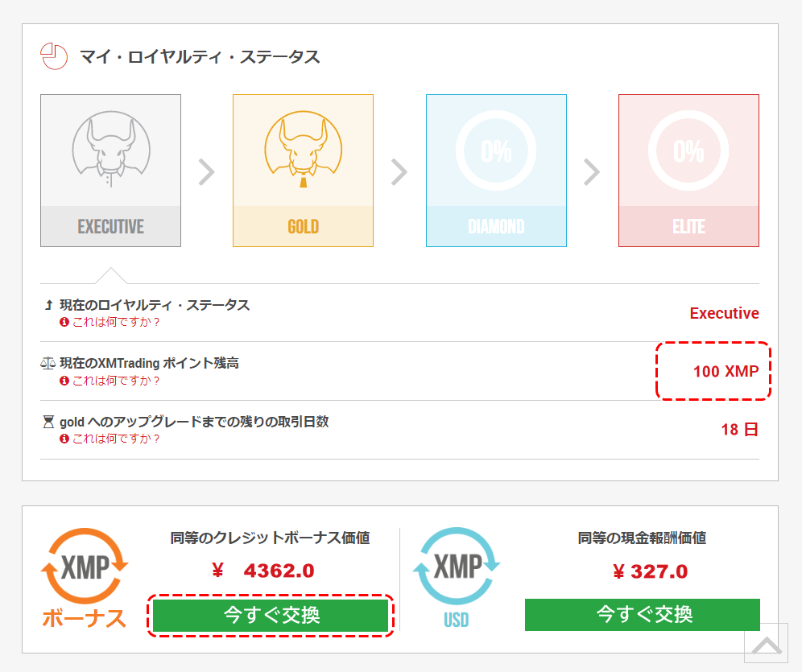Click the golden Gold bull icon
The width and height of the screenshot is (802, 672).
point(304,149)
